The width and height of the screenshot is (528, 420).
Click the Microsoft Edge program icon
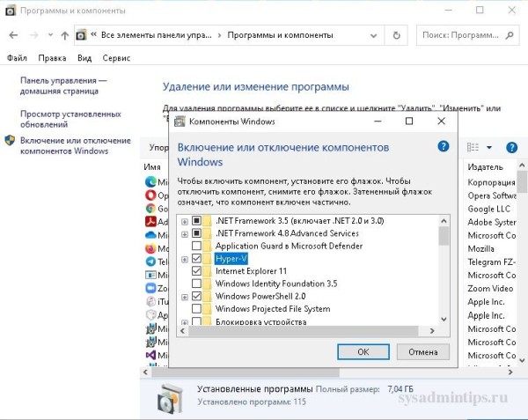click(x=150, y=182)
